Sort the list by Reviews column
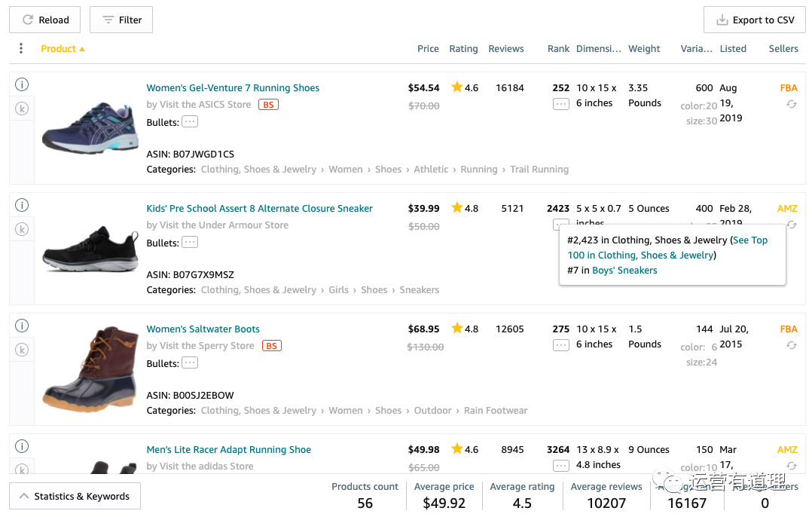Viewport: 812px width, 517px height. [x=505, y=49]
